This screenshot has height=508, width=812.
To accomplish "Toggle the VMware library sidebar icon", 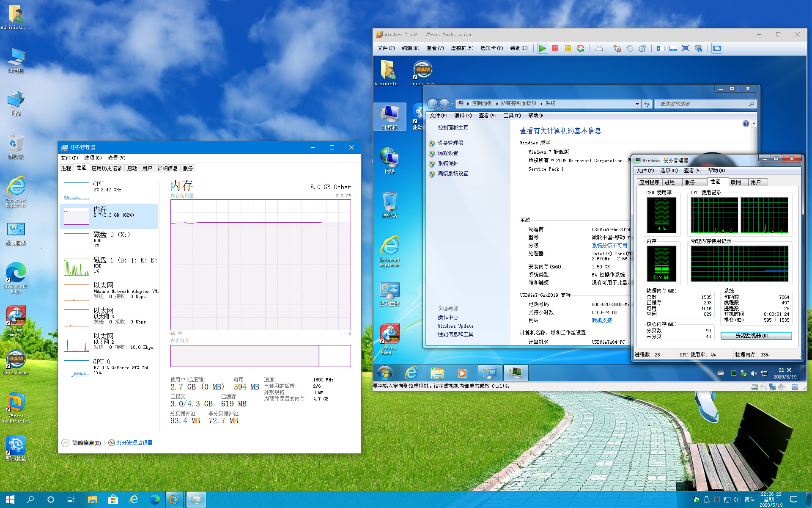I will [x=661, y=48].
